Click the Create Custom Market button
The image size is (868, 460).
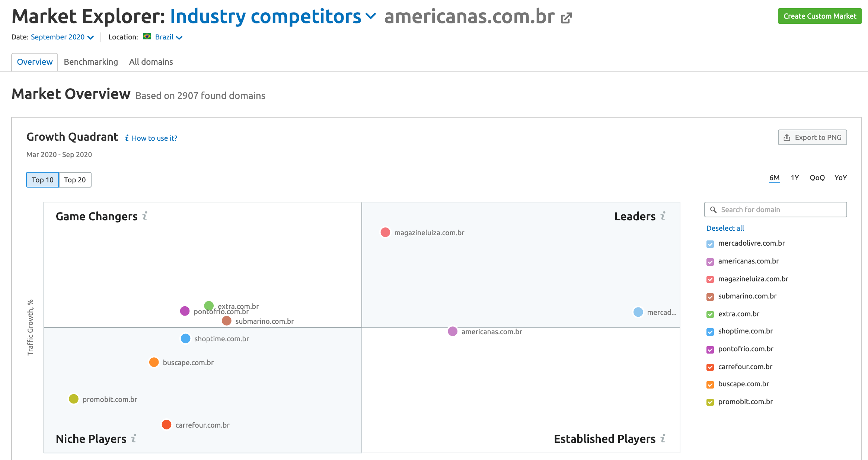[x=819, y=16]
